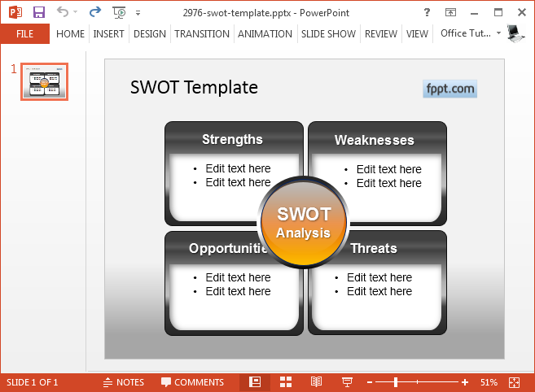Open PowerPoint Help question mark
Viewport: 535px width, 392px height.
coord(428,12)
